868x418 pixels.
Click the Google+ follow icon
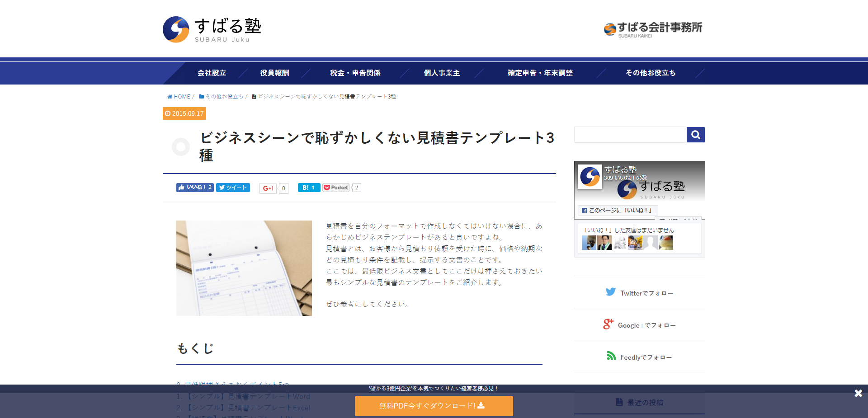[608, 324]
